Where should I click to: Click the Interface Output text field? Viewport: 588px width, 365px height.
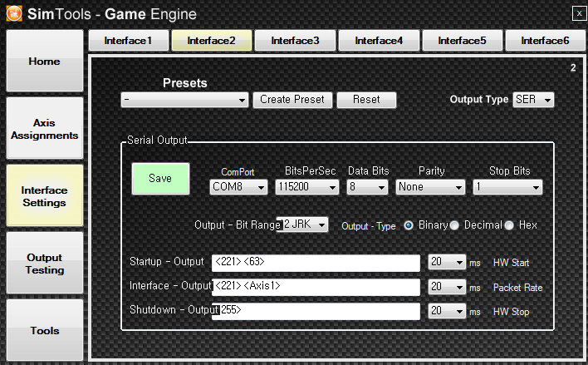316,287
